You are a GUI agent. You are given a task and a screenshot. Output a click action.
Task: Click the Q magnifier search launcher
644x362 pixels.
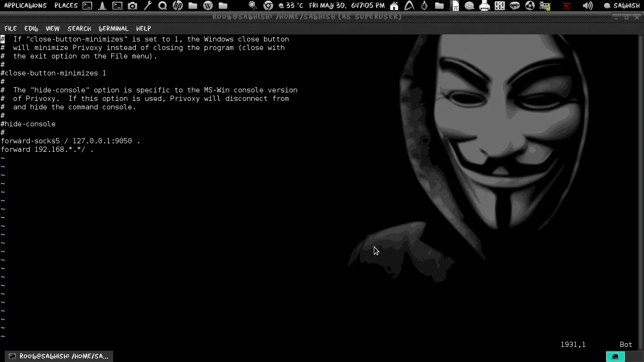(x=163, y=6)
